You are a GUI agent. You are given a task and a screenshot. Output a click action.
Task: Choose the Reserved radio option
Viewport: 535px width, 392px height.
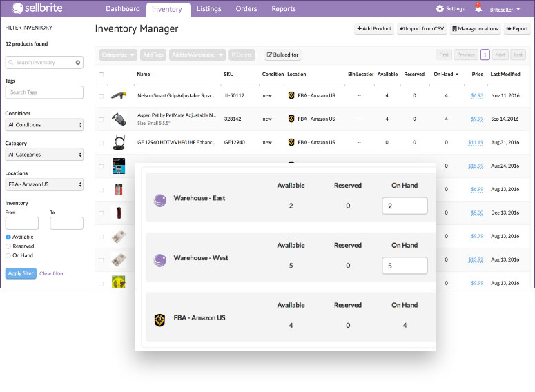pos(8,246)
